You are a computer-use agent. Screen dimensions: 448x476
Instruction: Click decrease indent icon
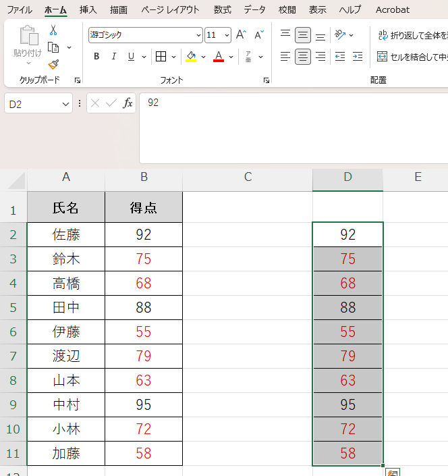[340, 57]
